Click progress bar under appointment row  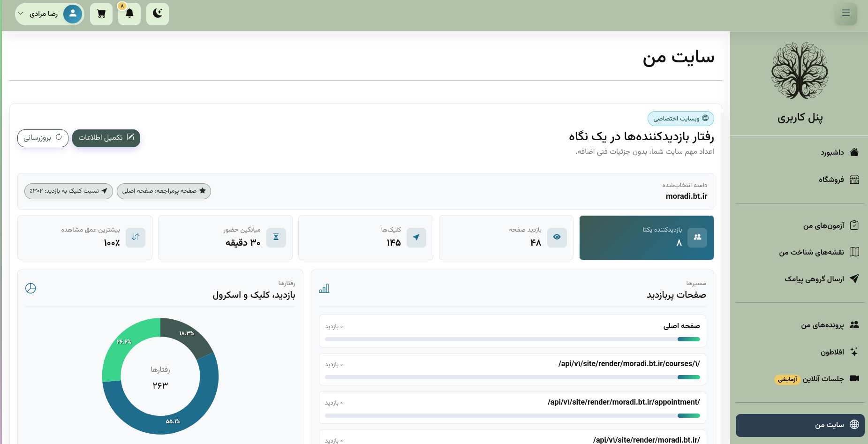coord(513,415)
